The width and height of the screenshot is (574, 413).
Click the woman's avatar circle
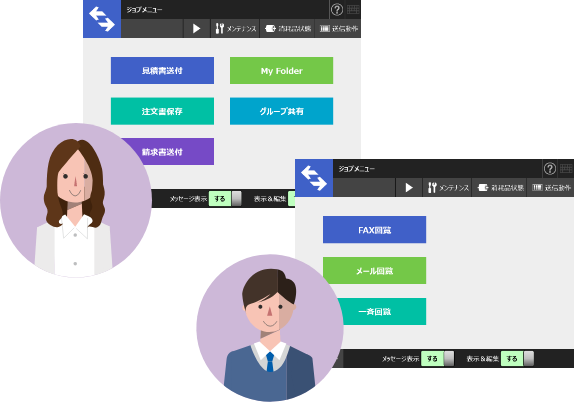click(76, 200)
